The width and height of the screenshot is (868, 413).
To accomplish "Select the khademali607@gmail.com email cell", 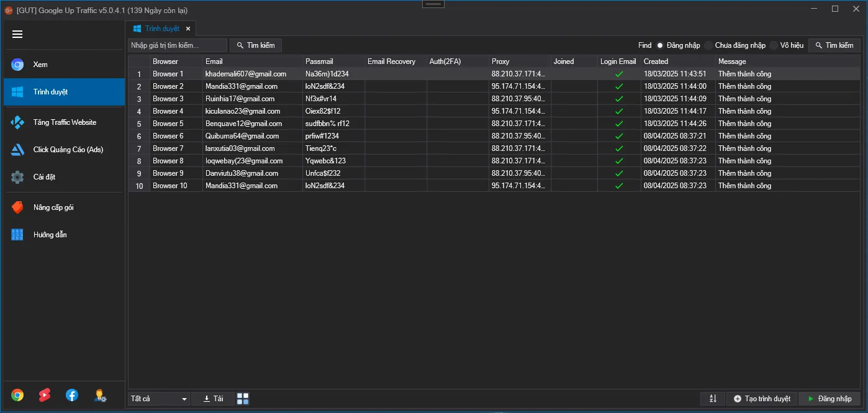I will coord(253,74).
